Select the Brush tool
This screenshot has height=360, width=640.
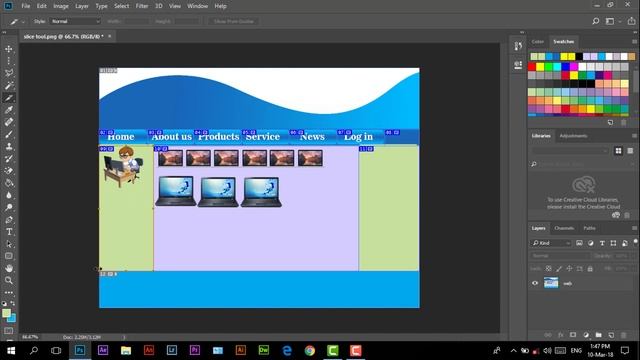9,134
